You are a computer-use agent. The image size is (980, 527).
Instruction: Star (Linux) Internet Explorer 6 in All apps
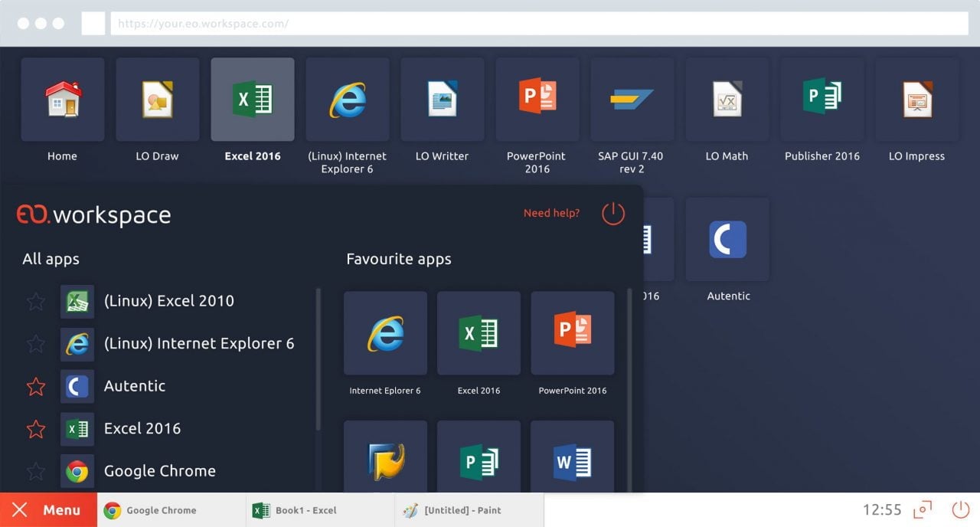tap(36, 344)
